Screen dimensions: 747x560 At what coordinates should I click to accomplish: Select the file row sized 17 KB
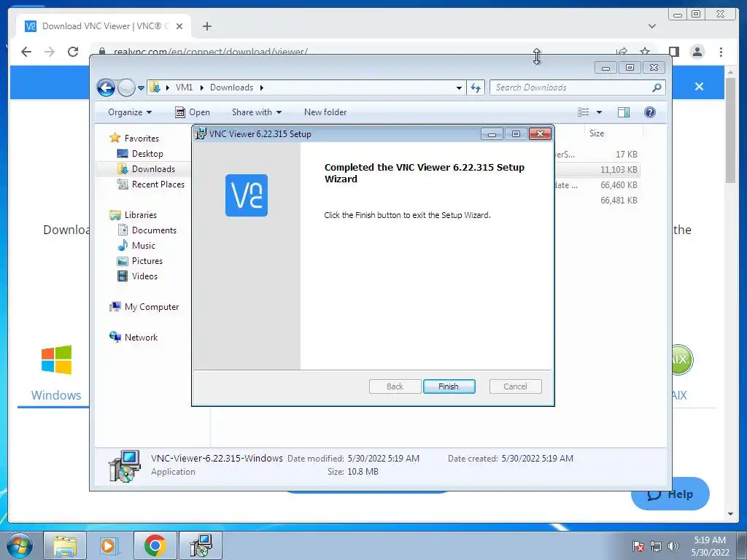pyautogui.click(x=597, y=155)
